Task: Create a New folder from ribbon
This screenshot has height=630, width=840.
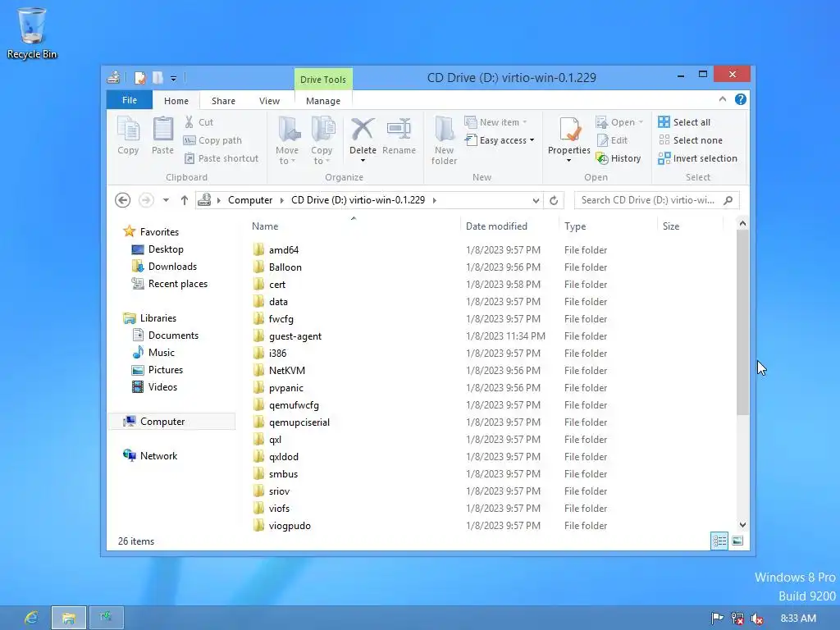Action: pyautogui.click(x=444, y=140)
